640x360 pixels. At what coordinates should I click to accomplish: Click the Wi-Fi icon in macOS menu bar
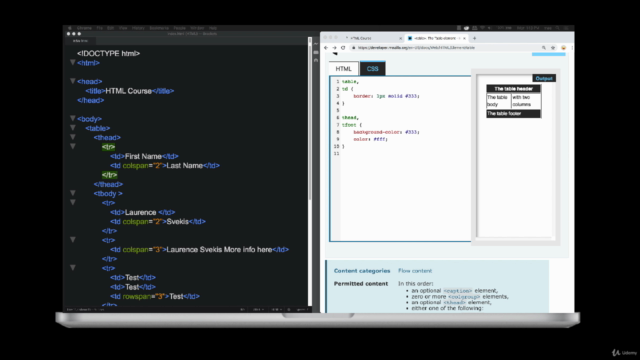click(x=482, y=28)
